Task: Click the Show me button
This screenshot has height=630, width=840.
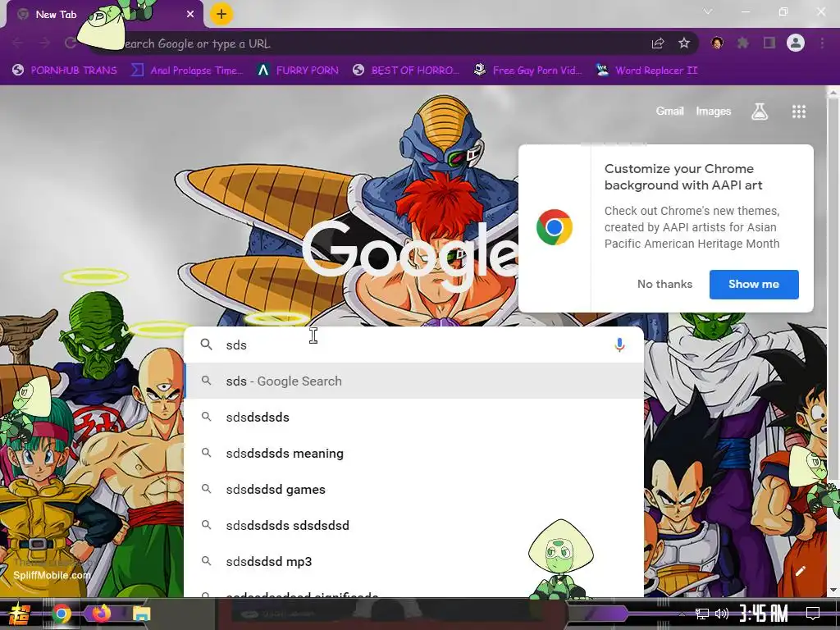Action: [x=754, y=285]
